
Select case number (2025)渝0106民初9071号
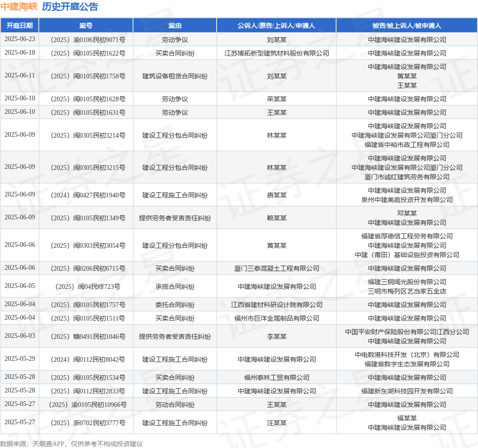[88, 40]
